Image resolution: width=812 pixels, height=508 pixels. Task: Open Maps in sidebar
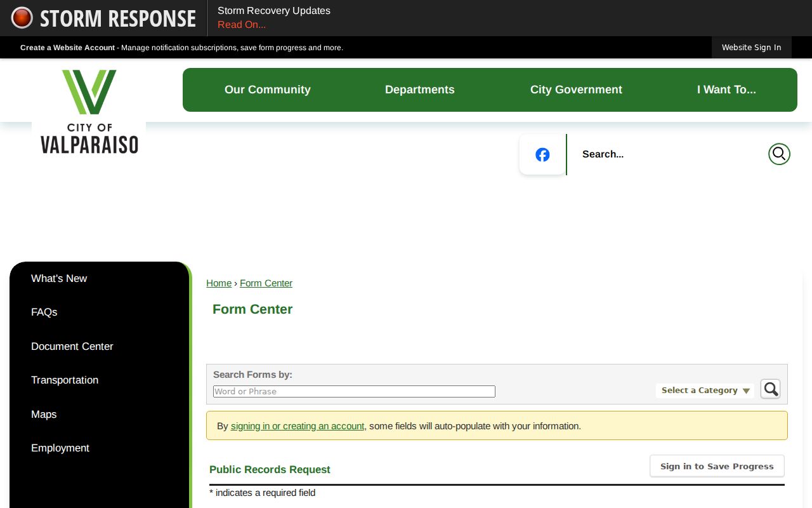click(44, 414)
